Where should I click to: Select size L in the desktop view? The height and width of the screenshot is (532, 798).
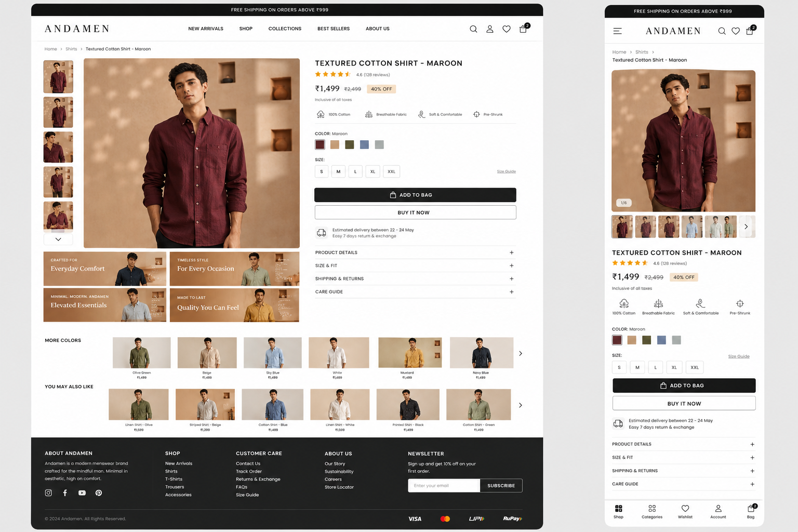[x=355, y=171]
